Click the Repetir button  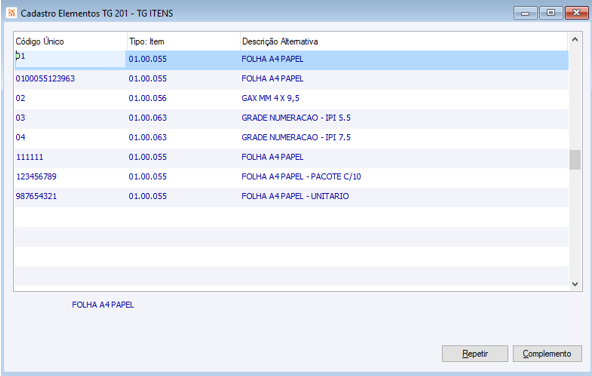click(475, 353)
